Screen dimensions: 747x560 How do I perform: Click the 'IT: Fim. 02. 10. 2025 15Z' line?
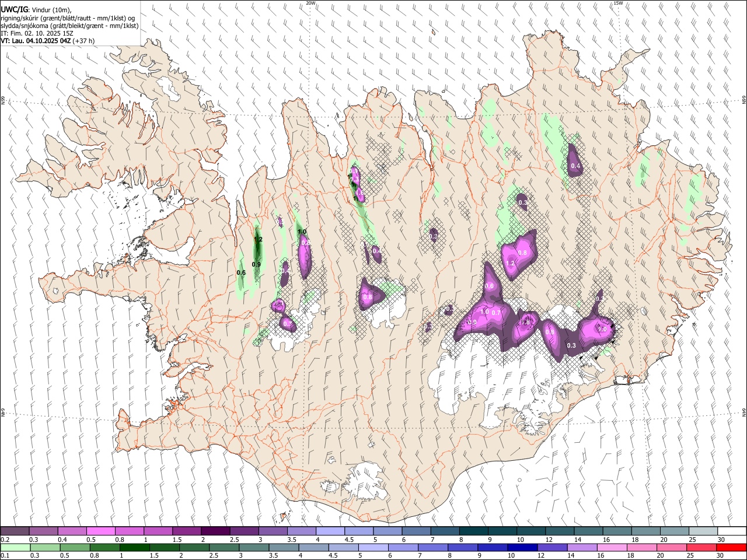point(37,33)
